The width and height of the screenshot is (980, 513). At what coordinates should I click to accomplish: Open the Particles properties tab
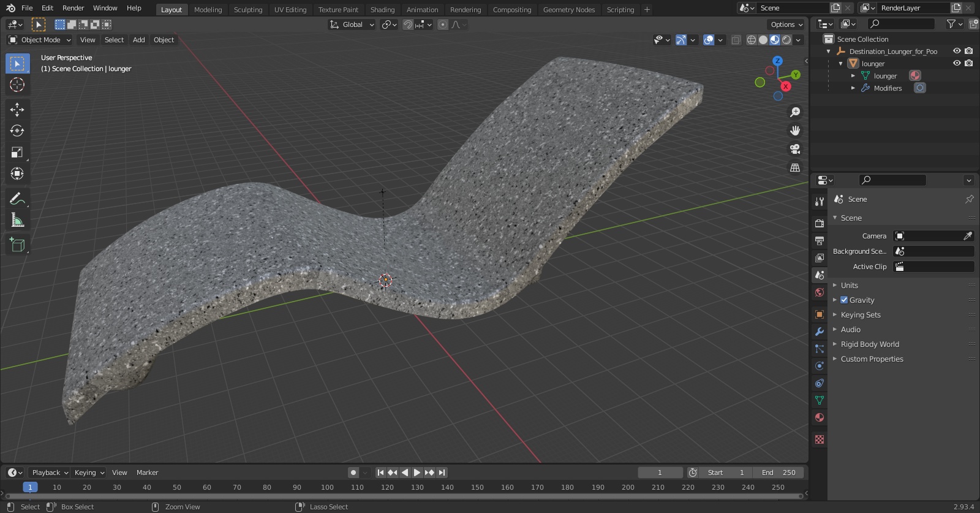pyautogui.click(x=820, y=349)
